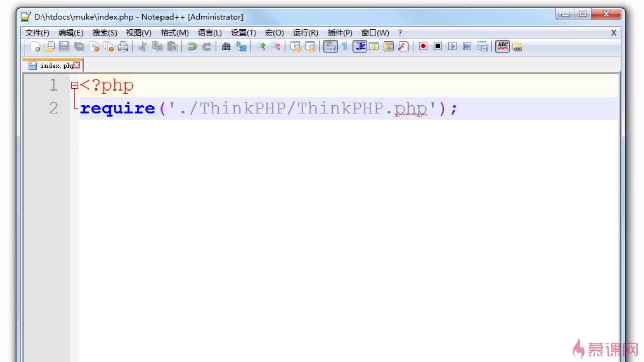Close the current document using the toolbar icon
Viewport: 644px width, 362px height.
point(94,47)
